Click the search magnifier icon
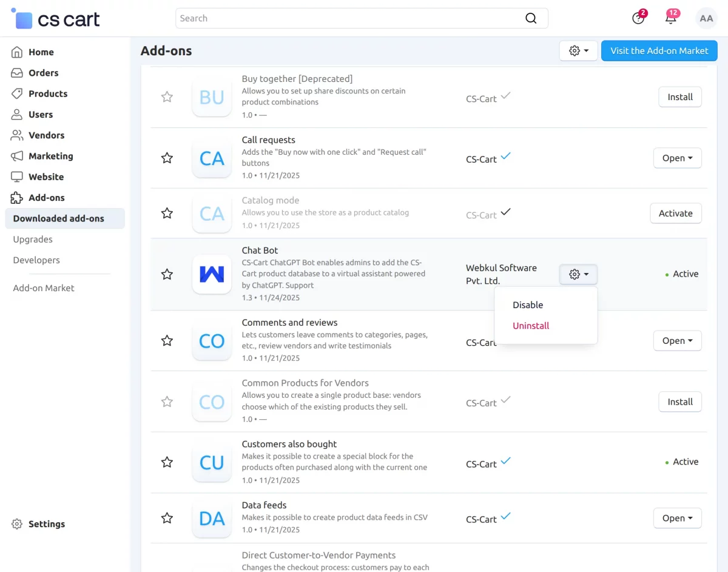 click(531, 18)
